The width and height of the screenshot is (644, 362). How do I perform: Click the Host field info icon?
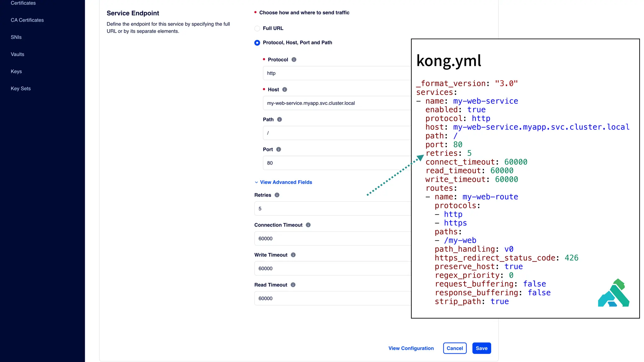pyautogui.click(x=285, y=90)
